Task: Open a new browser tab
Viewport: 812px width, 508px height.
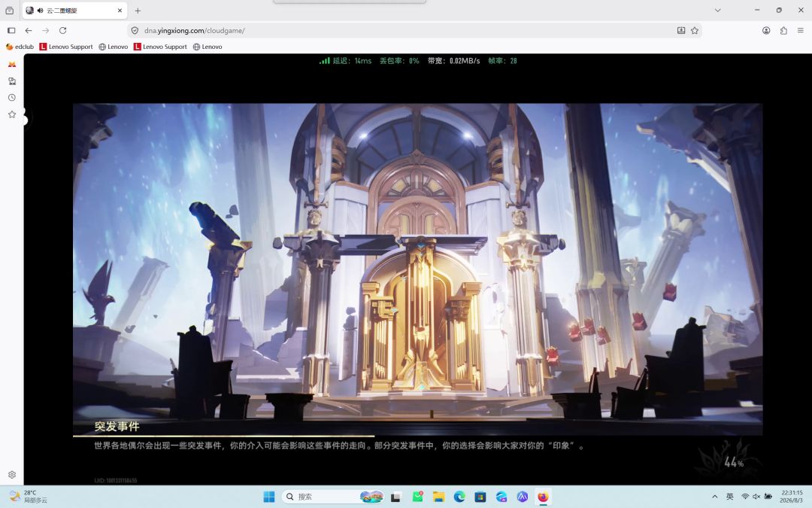Action: pos(138,11)
